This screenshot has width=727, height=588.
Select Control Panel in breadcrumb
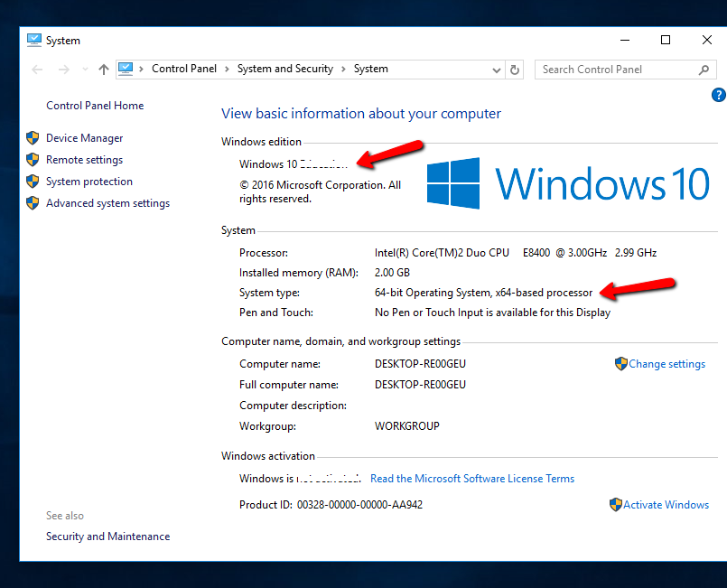tap(184, 69)
